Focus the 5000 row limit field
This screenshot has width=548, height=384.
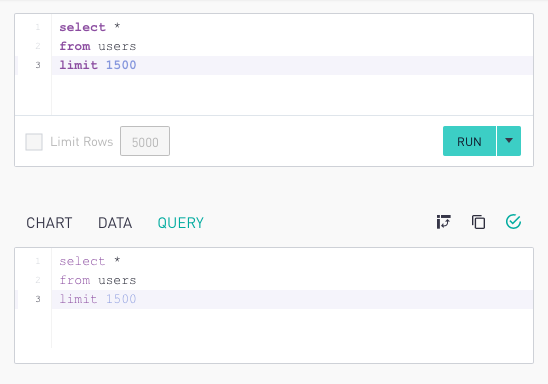145,141
